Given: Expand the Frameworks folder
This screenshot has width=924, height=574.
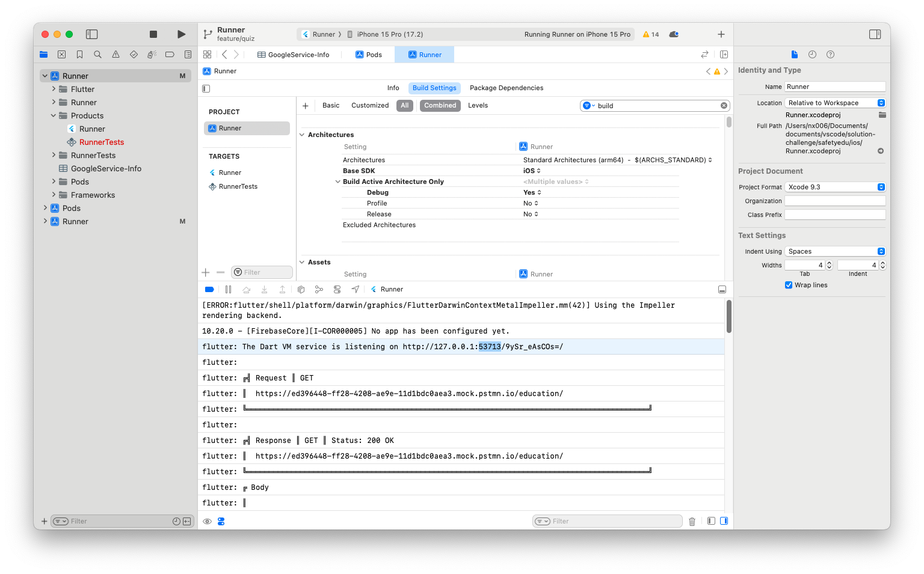Looking at the screenshot, I should [x=54, y=195].
